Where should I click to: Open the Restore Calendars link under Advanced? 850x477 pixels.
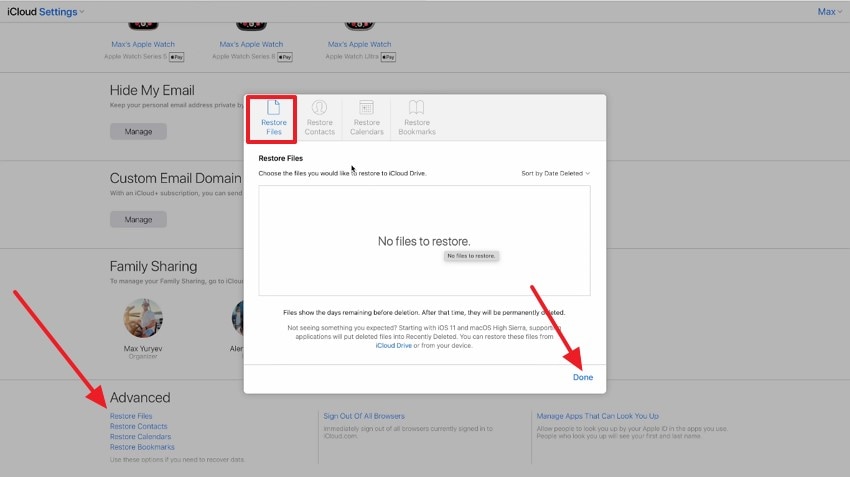[140, 436]
